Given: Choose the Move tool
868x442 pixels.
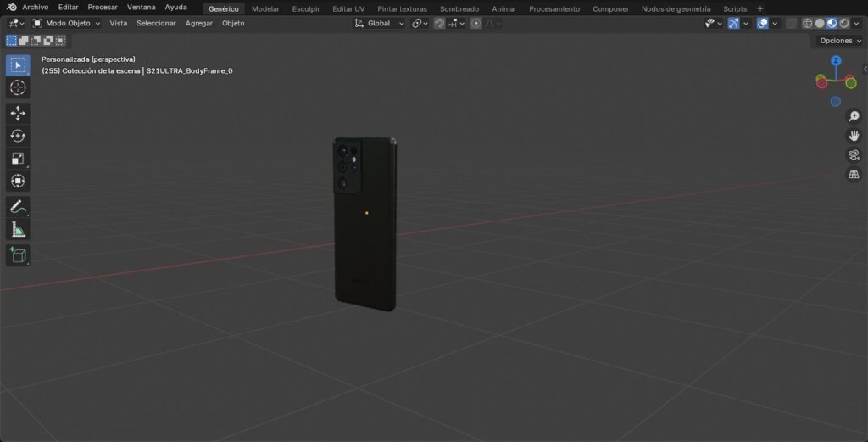Looking at the screenshot, I should (x=18, y=113).
